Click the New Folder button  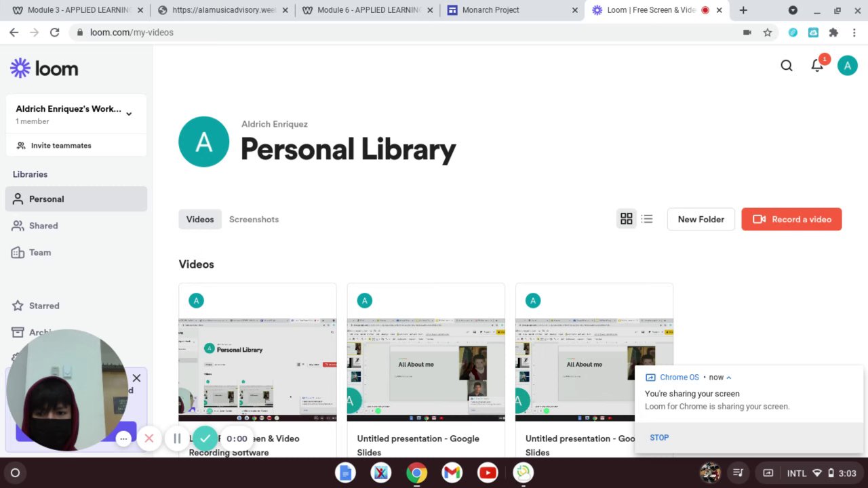(x=701, y=219)
